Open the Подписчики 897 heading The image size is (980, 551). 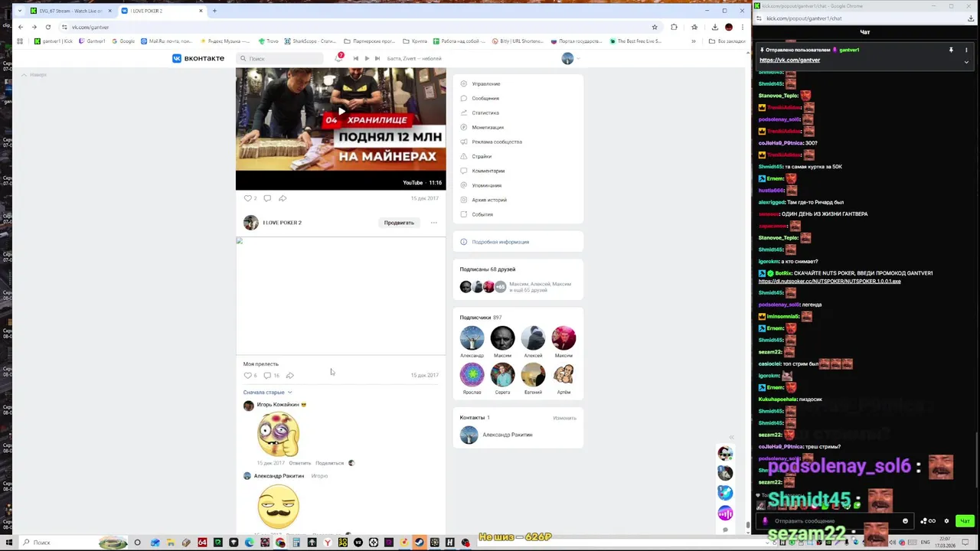pos(480,318)
